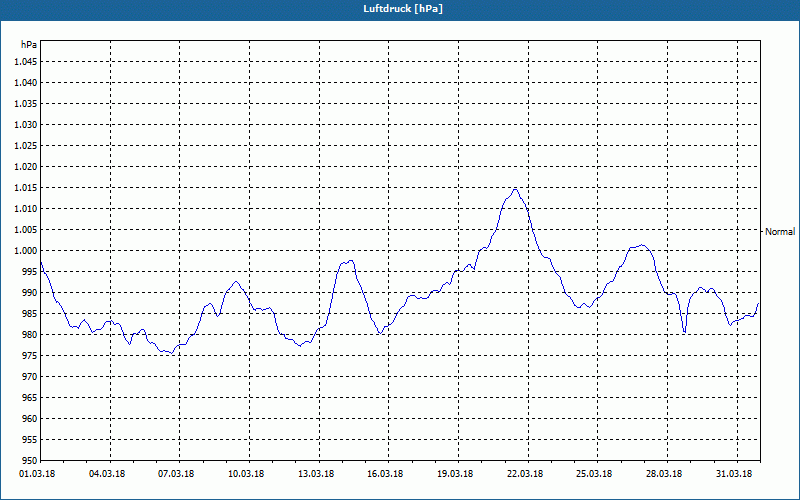Select the 965 pressure axis value
Screen dimensions: 800x500
(x=30, y=397)
